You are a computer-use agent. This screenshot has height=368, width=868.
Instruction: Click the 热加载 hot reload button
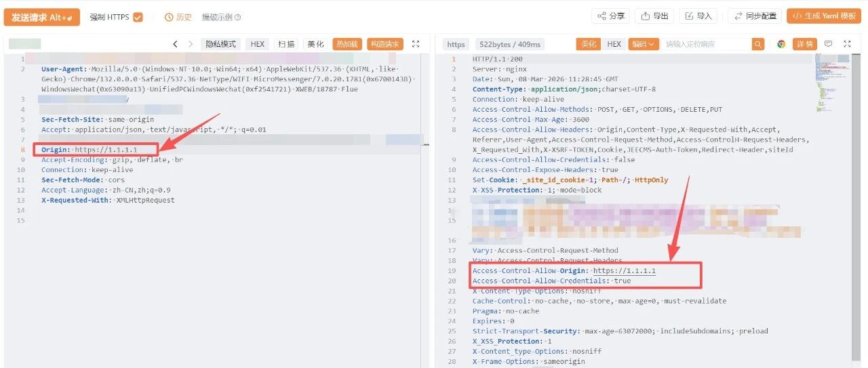pyautogui.click(x=347, y=44)
